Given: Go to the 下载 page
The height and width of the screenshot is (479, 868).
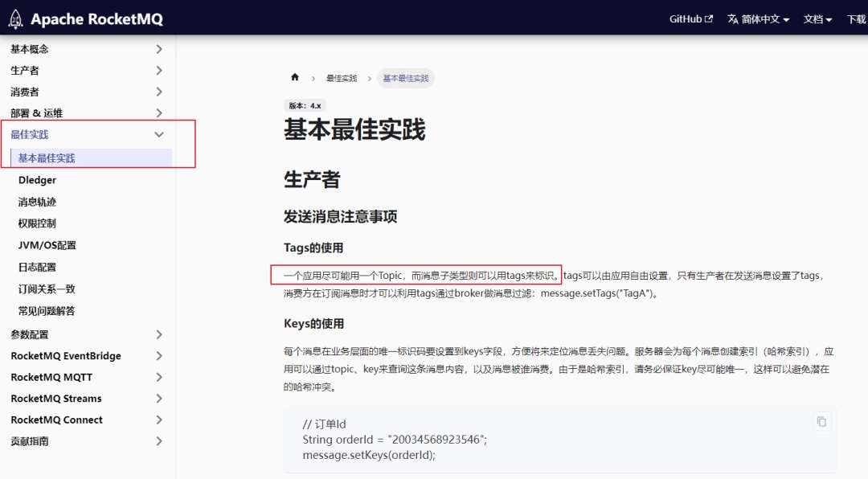Looking at the screenshot, I should (x=857, y=18).
